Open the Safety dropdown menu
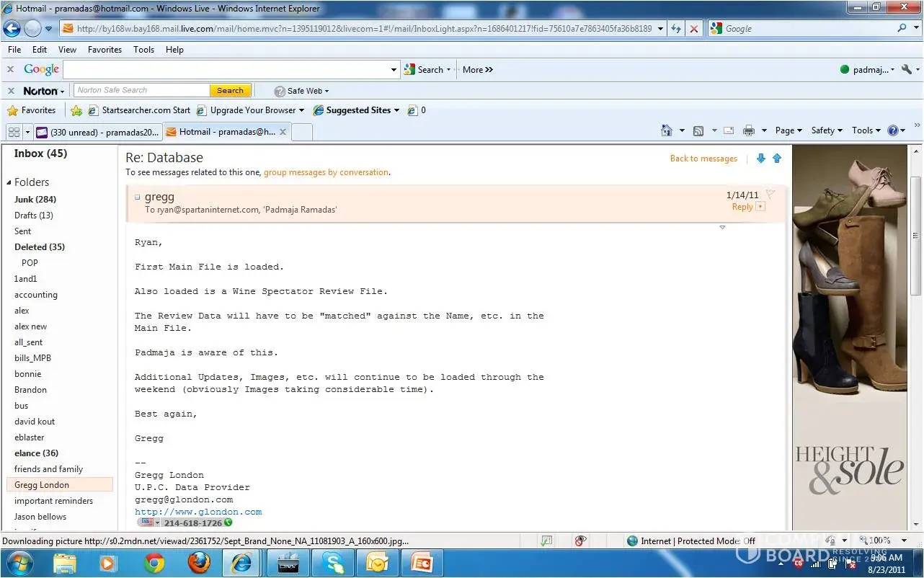The height and width of the screenshot is (578, 924). [827, 130]
